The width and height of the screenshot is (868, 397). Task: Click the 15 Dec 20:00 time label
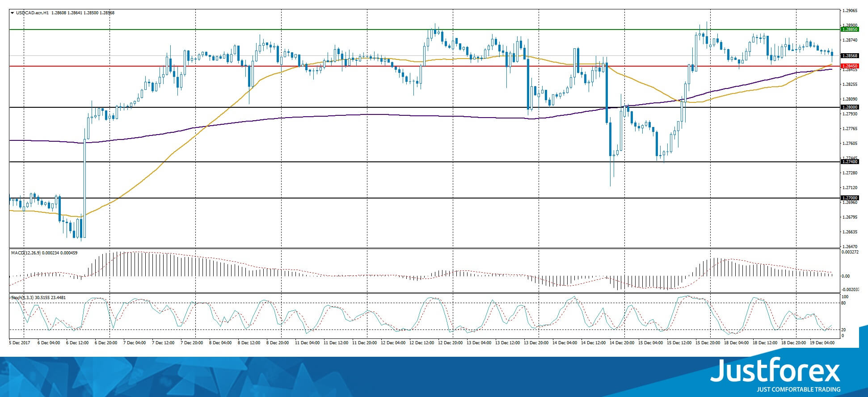pos(708,343)
